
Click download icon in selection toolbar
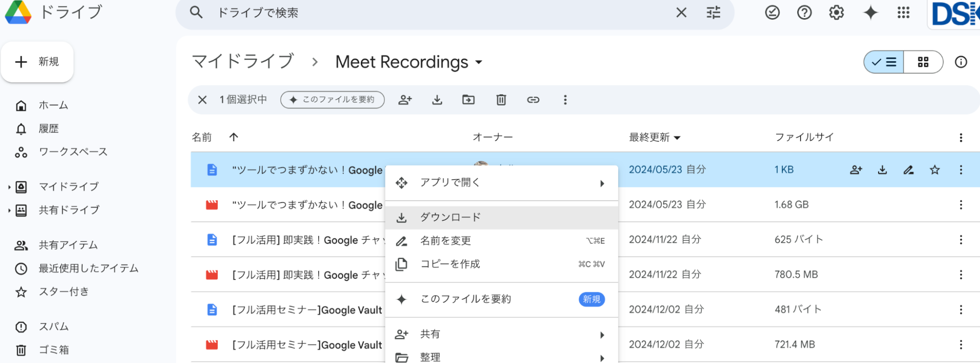(437, 100)
